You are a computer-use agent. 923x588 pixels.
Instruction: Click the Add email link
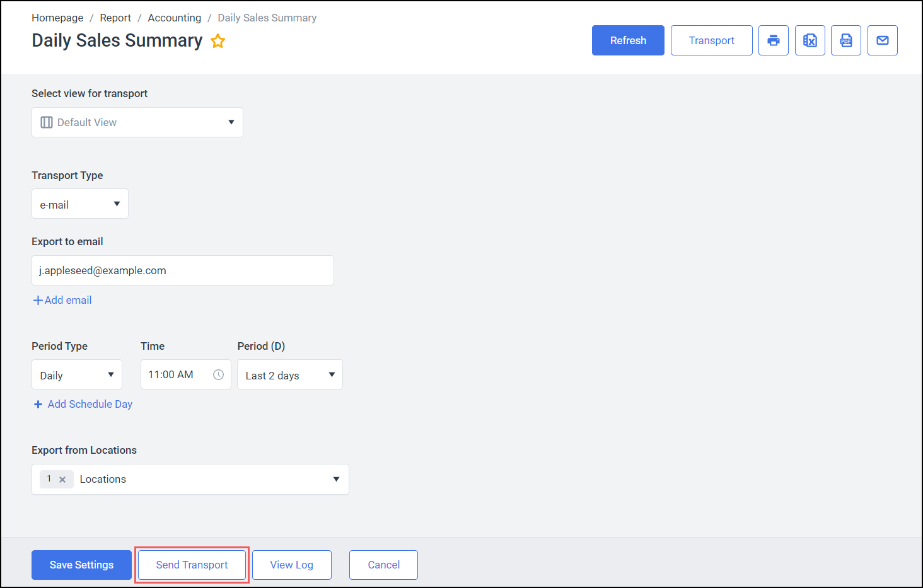pyautogui.click(x=62, y=300)
